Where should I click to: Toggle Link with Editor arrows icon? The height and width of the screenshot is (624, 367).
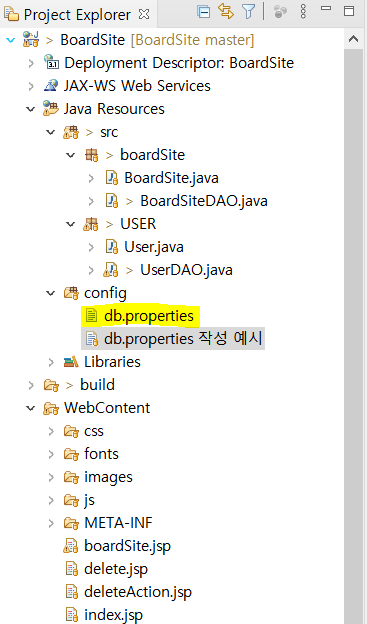click(x=226, y=12)
